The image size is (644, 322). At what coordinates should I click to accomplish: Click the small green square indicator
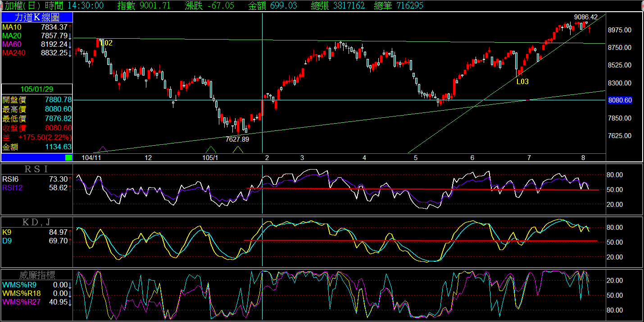click(x=68, y=157)
